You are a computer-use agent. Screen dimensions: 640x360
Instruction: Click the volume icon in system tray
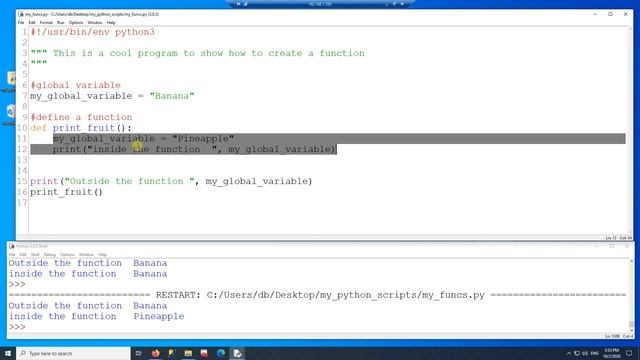pyautogui.click(x=585, y=353)
